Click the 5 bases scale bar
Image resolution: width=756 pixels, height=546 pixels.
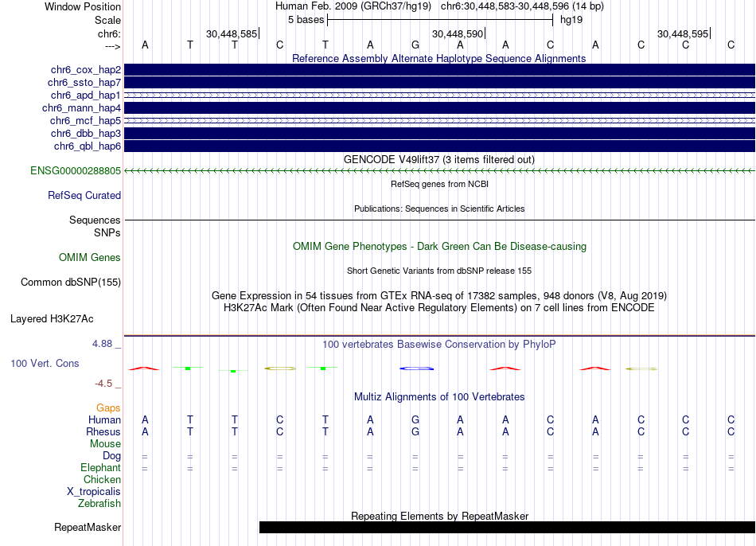tap(440, 20)
